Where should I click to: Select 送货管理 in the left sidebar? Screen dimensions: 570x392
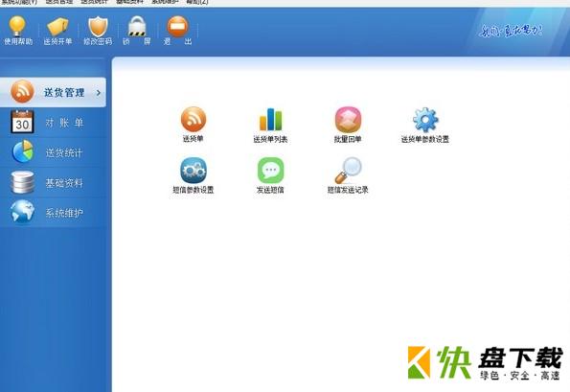[53, 92]
